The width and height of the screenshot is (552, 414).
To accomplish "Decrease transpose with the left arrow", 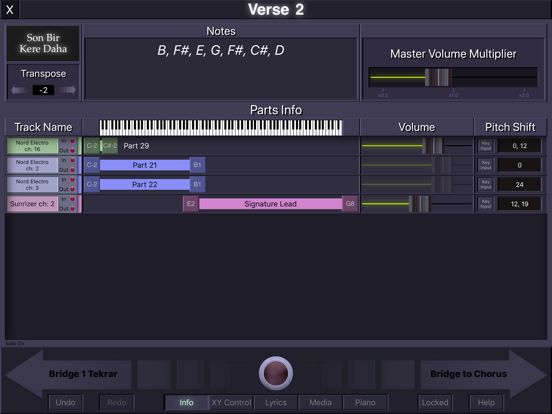I will (20, 90).
